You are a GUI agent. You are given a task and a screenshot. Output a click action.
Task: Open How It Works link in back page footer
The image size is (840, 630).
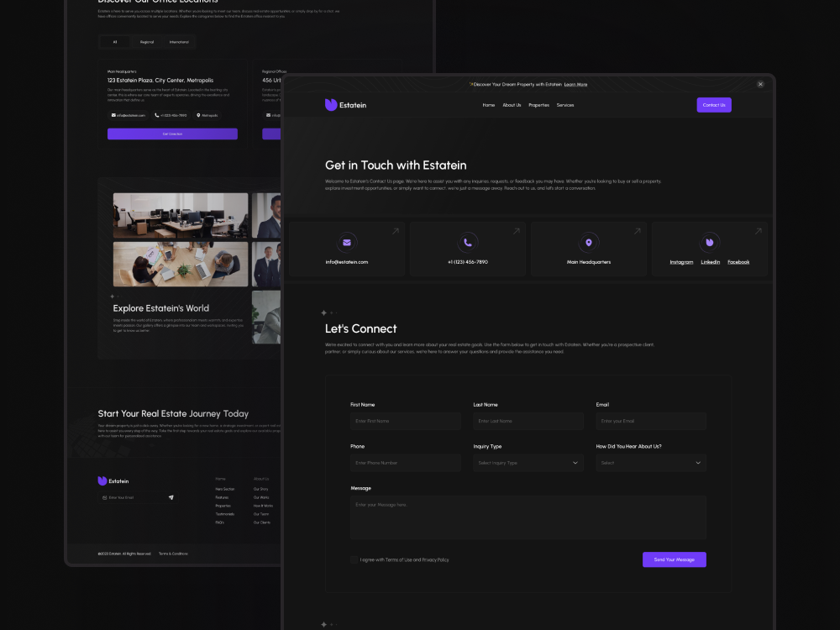(263, 506)
